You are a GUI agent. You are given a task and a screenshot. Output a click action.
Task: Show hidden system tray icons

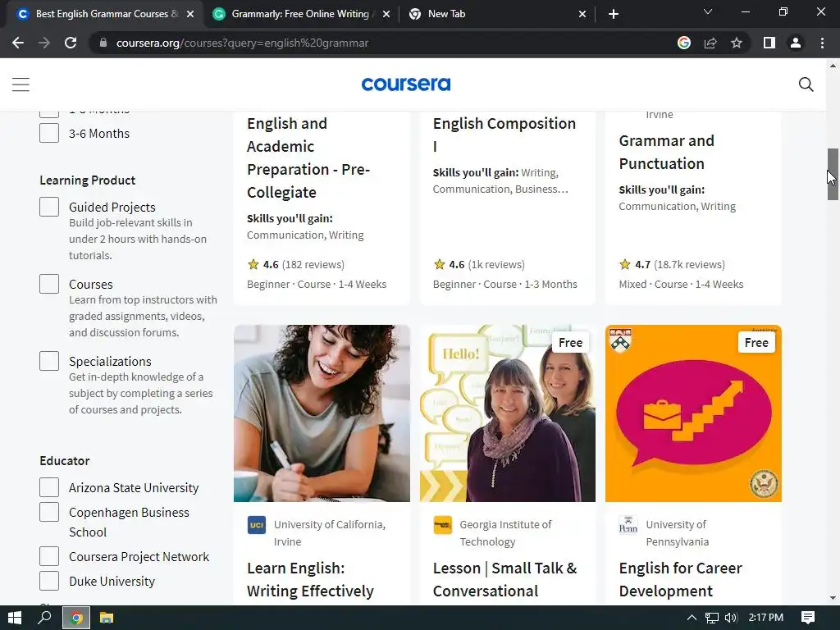pyautogui.click(x=692, y=618)
